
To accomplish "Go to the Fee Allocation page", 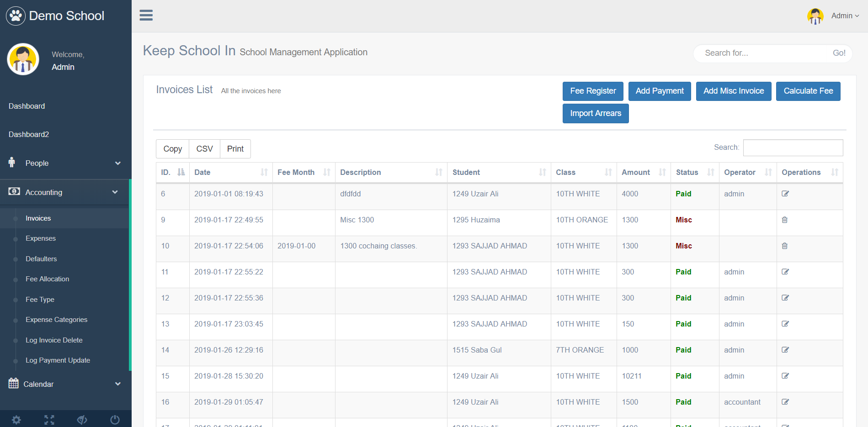I will [48, 279].
